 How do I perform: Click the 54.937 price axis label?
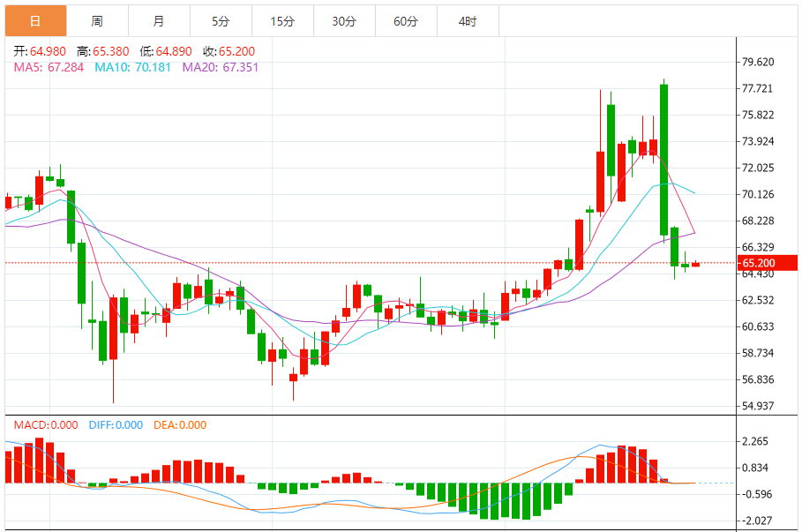coord(758,406)
